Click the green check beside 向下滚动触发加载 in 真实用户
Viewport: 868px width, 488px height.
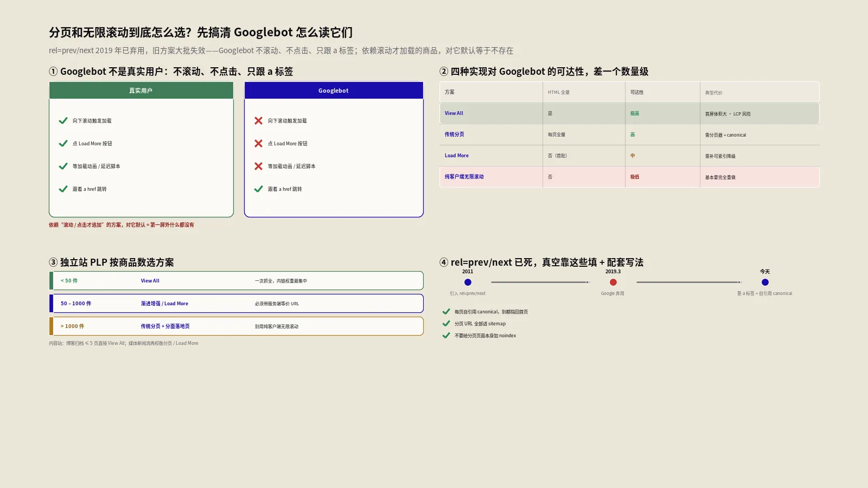[63, 120]
